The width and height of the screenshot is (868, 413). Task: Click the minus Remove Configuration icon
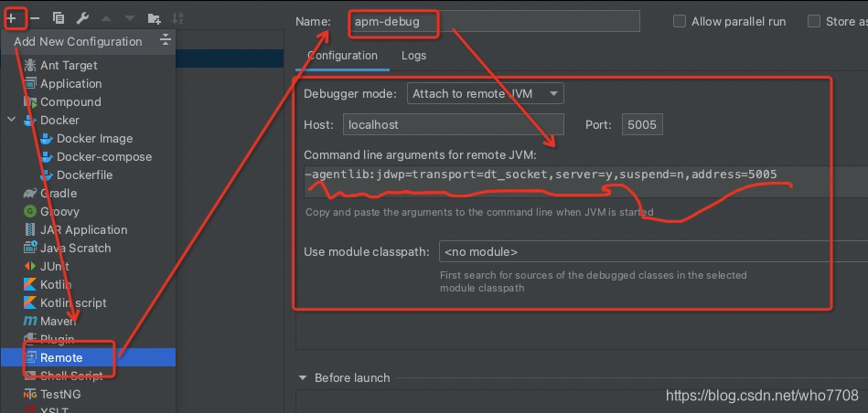pyautogui.click(x=35, y=18)
